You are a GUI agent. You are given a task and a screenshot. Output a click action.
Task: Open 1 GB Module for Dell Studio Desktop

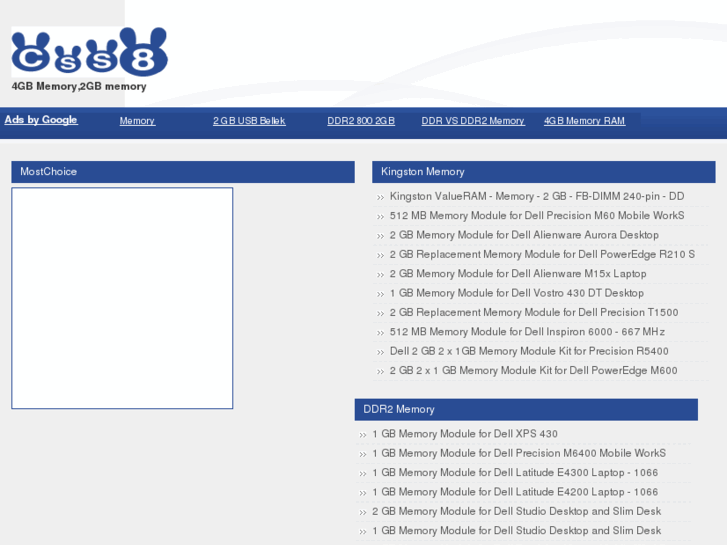click(x=517, y=531)
